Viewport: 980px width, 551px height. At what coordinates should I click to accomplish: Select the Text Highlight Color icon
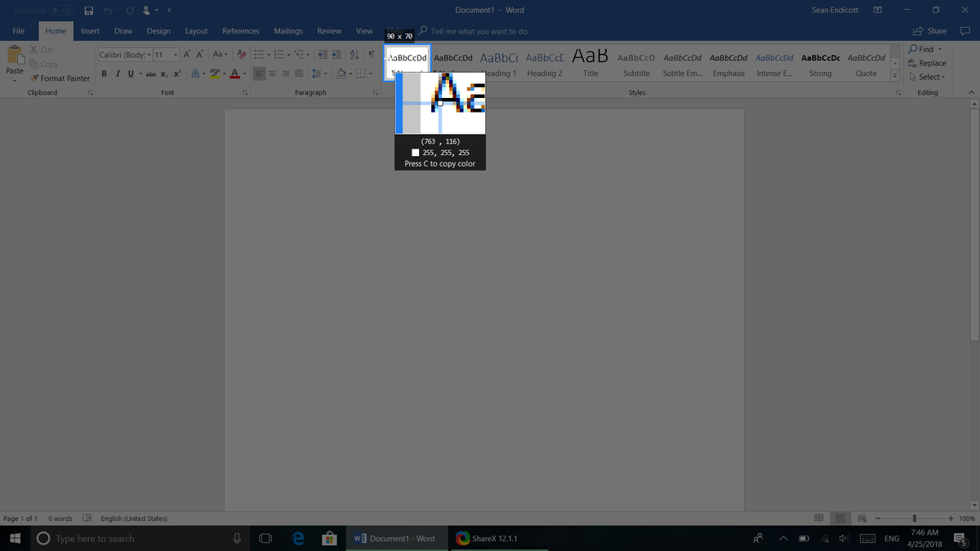tap(215, 73)
